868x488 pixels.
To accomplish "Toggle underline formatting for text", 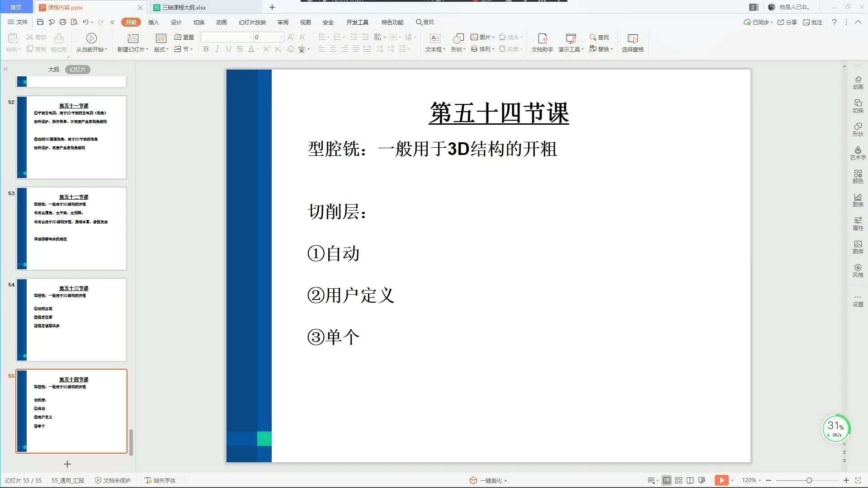I will coord(228,49).
